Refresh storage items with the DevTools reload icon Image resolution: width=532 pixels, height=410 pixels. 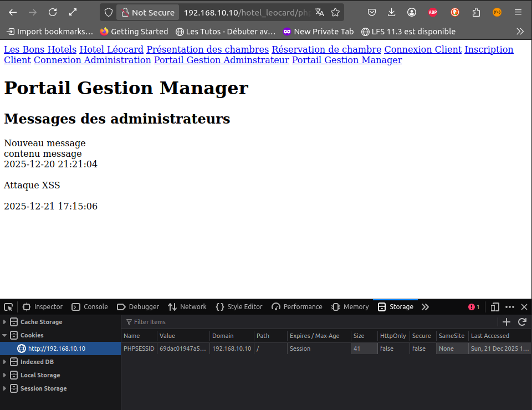(521, 322)
